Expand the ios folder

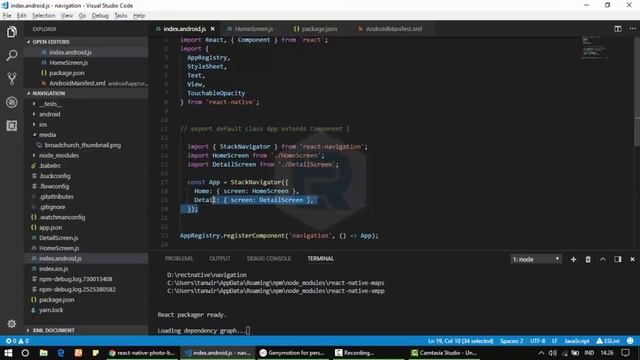43,124
